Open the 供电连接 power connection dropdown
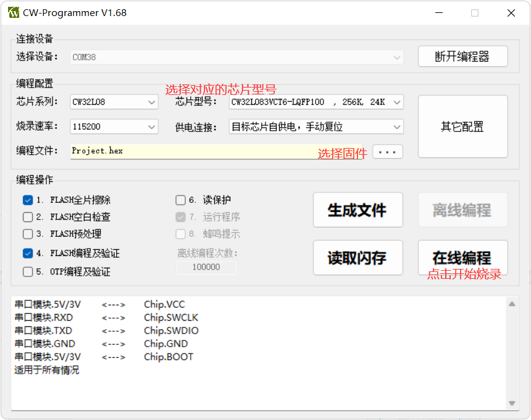531x420 pixels. click(397, 126)
